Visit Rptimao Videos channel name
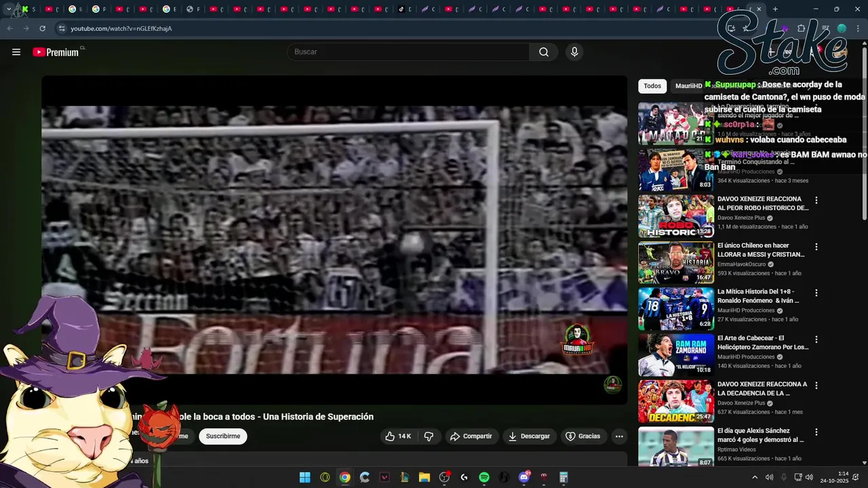Viewport: 868px width, 488px height. pyautogui.click(x=736, y=449)
